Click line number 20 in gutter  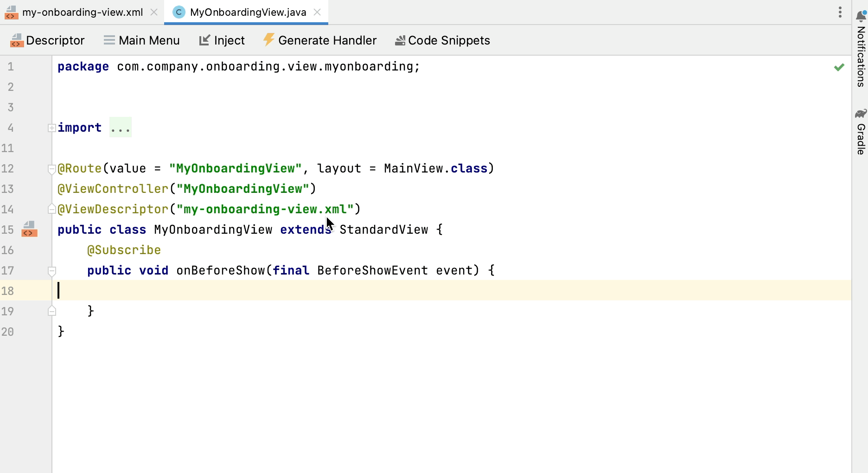point(8,332)
